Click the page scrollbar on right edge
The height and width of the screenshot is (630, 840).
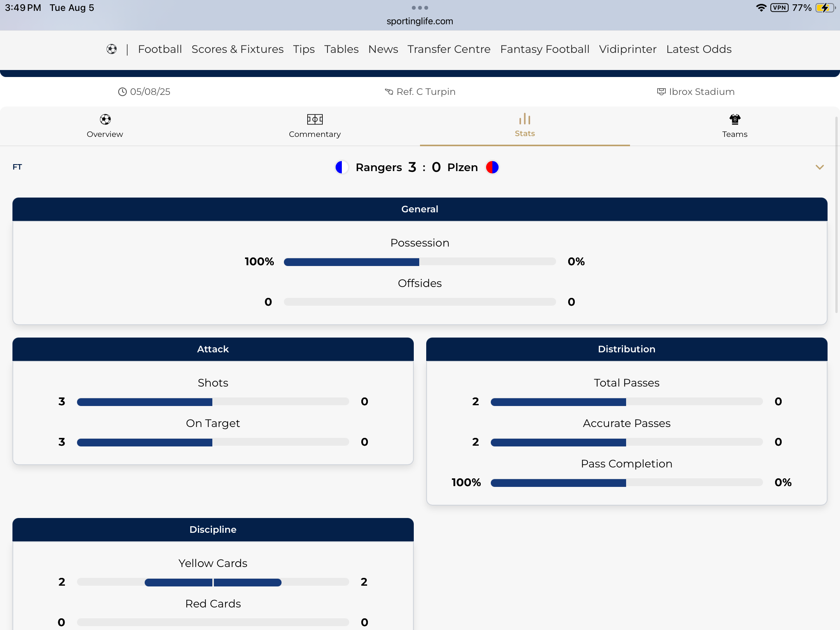(x=836, y=215)
